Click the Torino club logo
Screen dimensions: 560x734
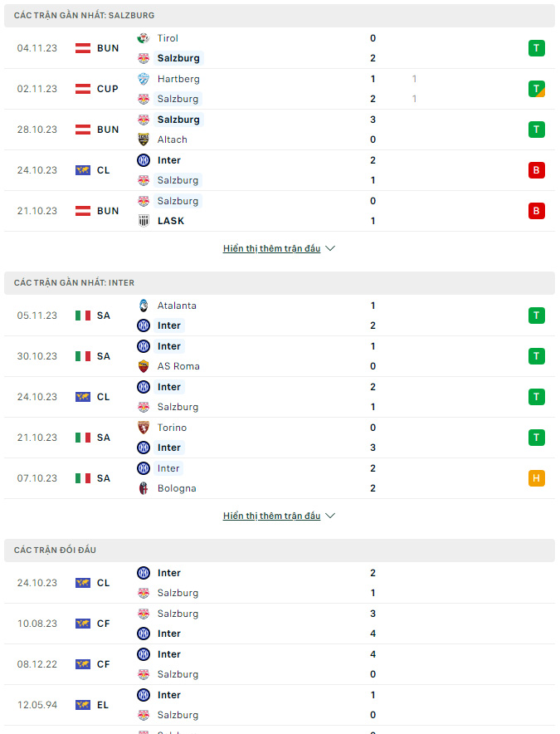pos(144,428)
